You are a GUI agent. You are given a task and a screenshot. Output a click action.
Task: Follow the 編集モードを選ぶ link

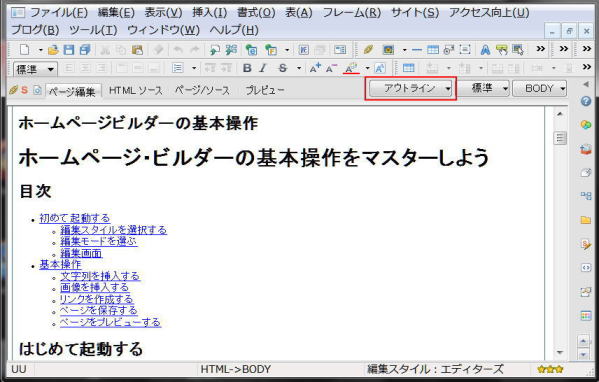click(99, 241)
